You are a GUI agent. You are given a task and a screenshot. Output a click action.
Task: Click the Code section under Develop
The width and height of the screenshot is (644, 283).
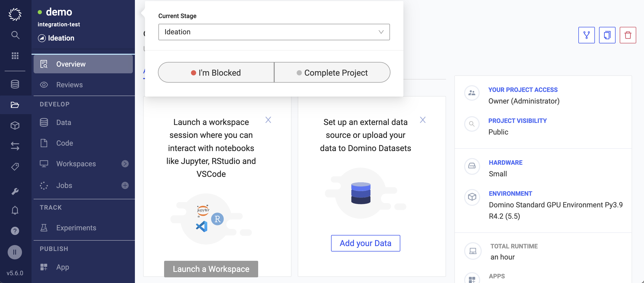65,143
